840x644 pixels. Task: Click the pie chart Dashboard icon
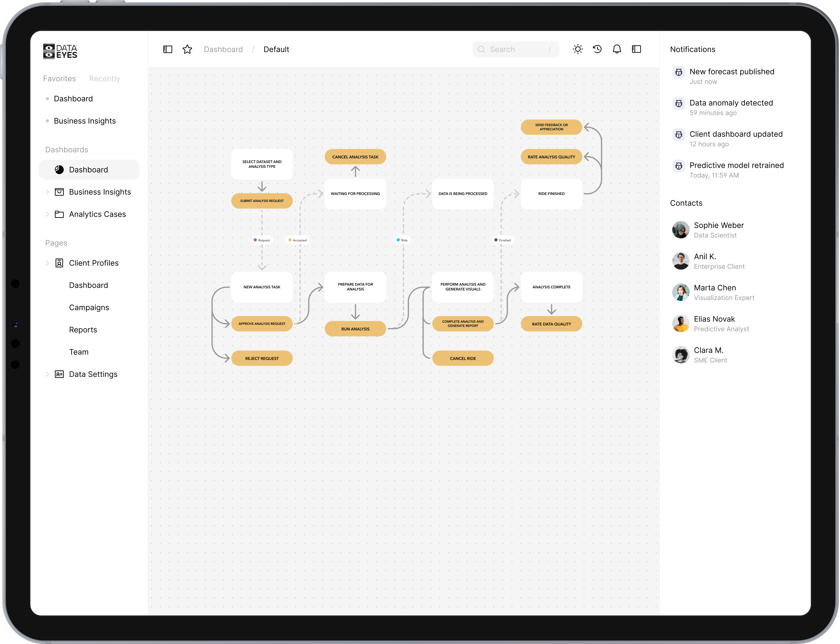59,170
